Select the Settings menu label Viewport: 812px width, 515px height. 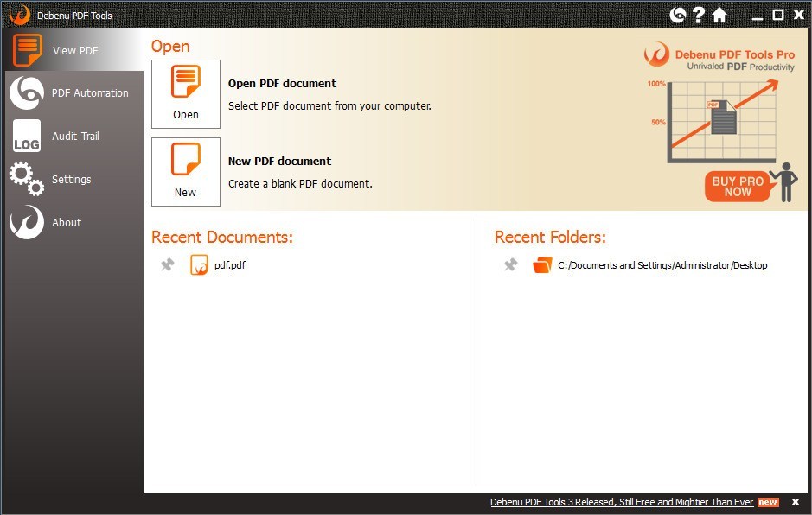click(72, 179)
